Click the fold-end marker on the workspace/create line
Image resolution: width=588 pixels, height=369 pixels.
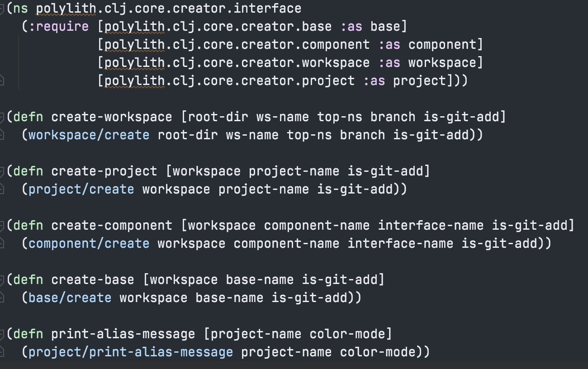tap(2, 135)
